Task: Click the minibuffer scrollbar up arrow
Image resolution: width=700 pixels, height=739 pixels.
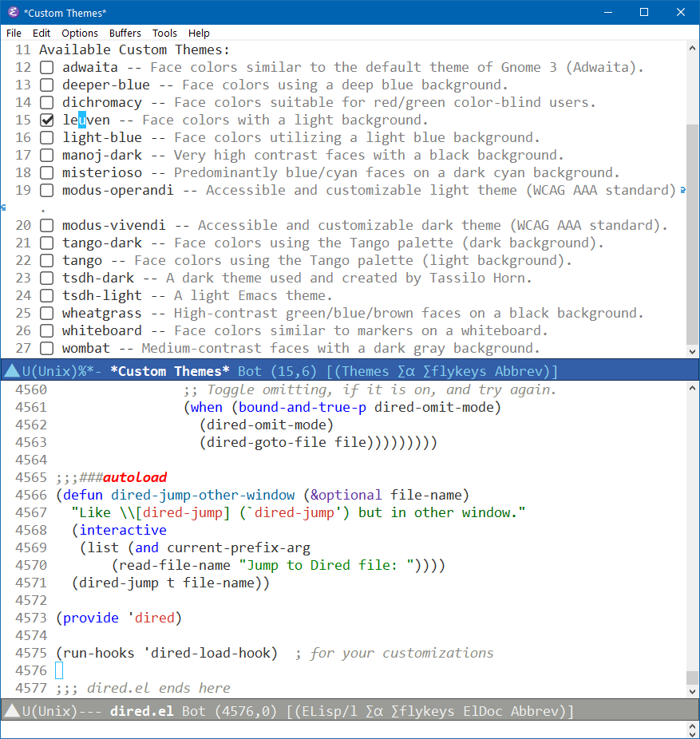Action: (x=692, y=726)
